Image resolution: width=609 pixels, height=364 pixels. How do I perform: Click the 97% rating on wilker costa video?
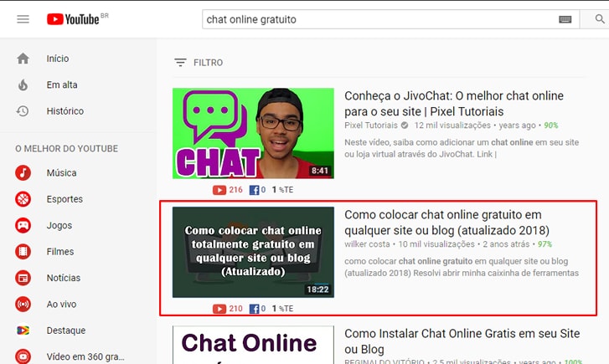pyautogui.click(x=544, y=244)
